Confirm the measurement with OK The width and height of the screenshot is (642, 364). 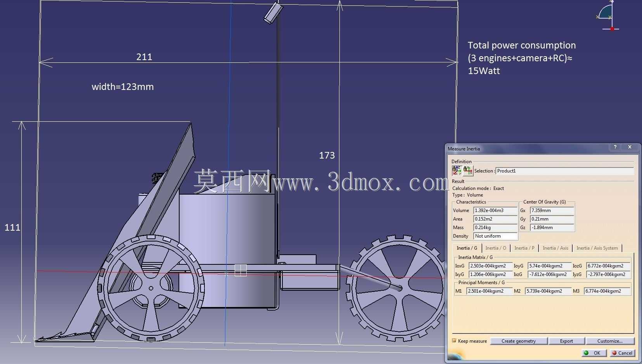click(594, 353)
